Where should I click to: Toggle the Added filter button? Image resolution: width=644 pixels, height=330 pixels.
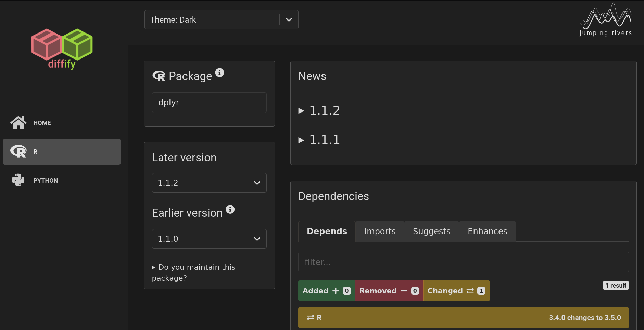click(x=327, y=291)
